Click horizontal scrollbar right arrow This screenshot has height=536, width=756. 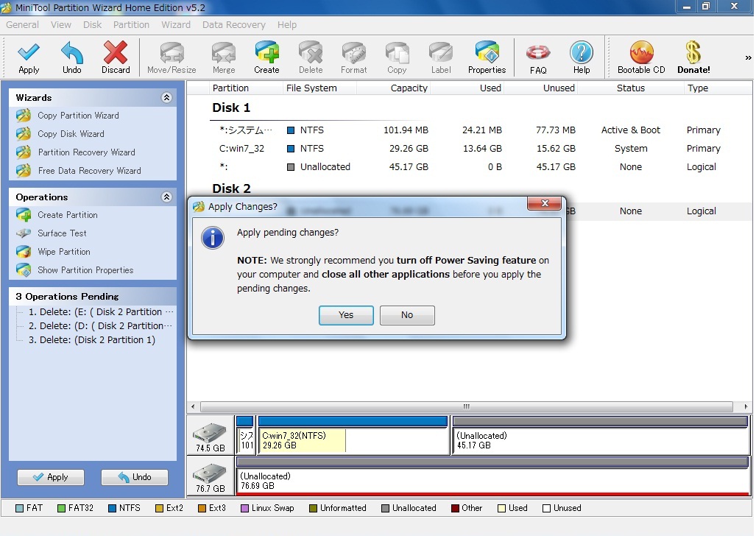(746, 406)
